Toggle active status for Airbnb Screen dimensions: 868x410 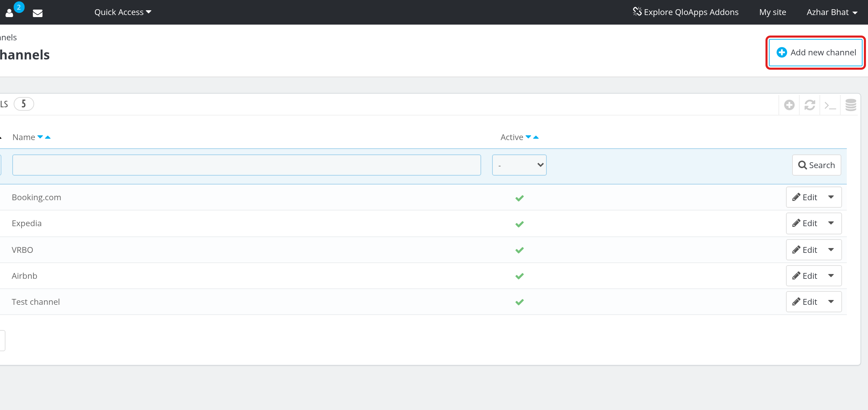coord(519,276)
